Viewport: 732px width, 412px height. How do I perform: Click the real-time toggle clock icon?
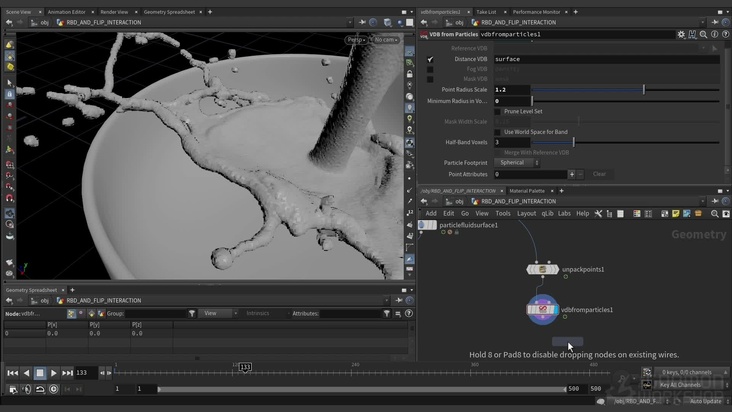tap(54, 389)
